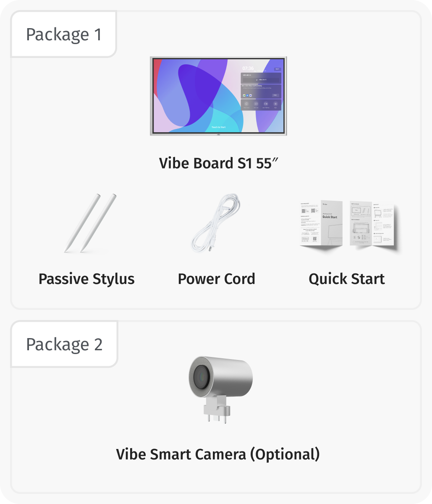The width and height of the screenshot is (432, 504).
Task: Select the Package 2 tab label
Action: pos(64,344)
